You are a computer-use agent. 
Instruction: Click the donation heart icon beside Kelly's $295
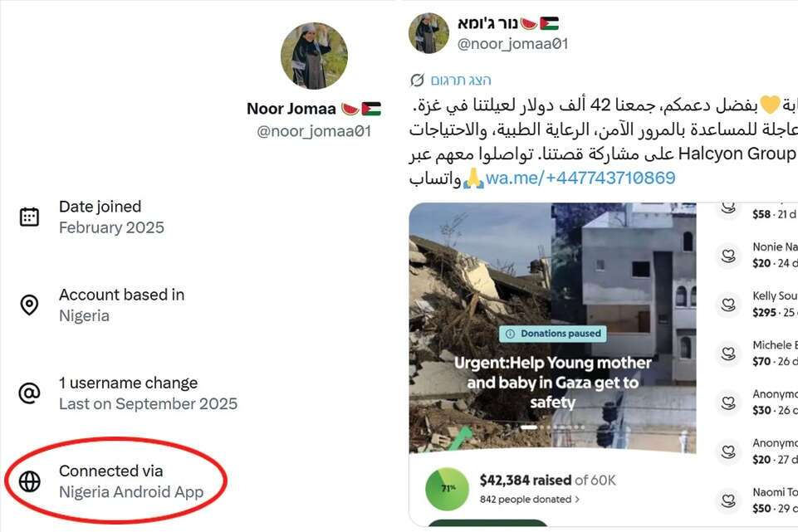coord(728,305)
